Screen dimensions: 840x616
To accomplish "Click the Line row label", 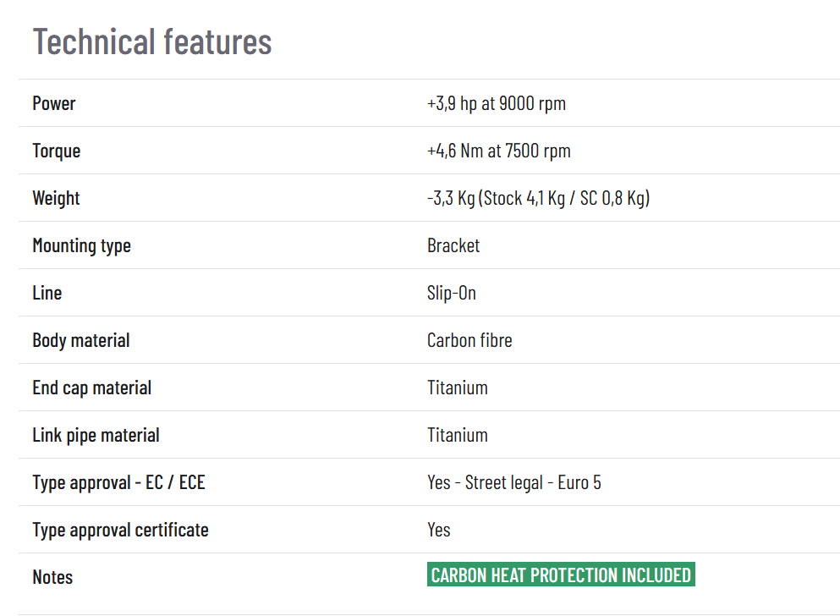I will tap(47, 293).
